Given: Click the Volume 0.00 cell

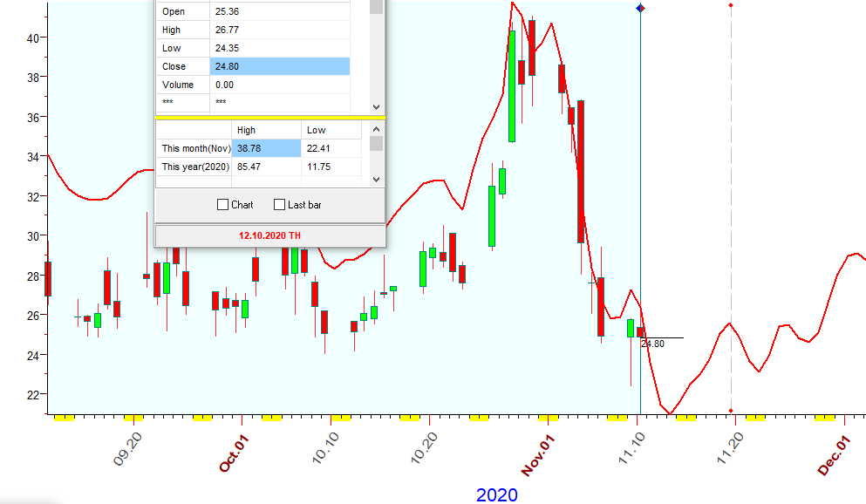Looking at the screenshot, I should point(279,85).
